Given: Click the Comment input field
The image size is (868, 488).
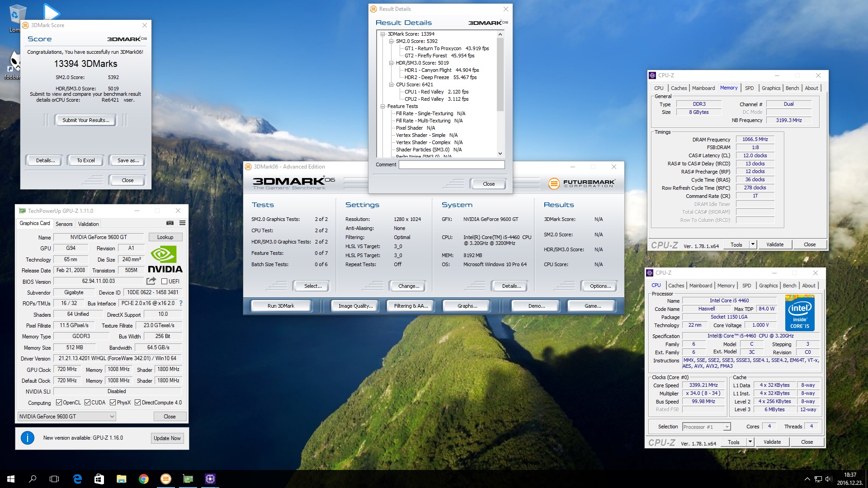Looking at the screenshot, I should (452, 165).
